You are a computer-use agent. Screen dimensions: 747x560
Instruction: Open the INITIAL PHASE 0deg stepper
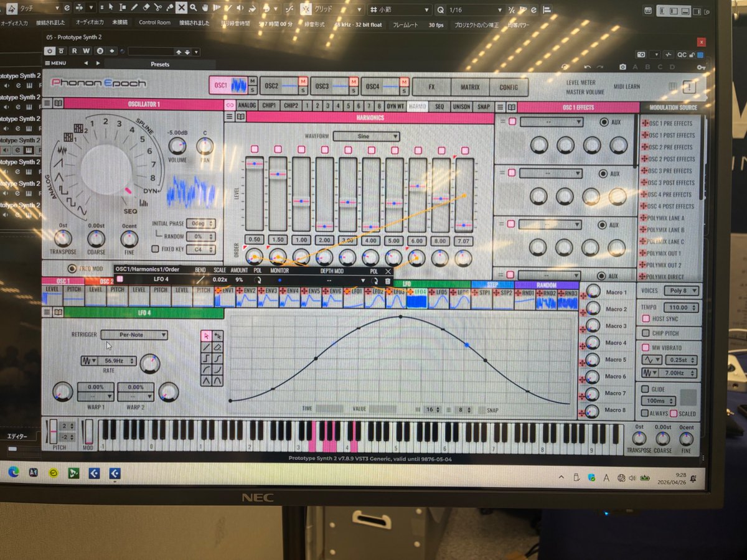tap(200, 223)
